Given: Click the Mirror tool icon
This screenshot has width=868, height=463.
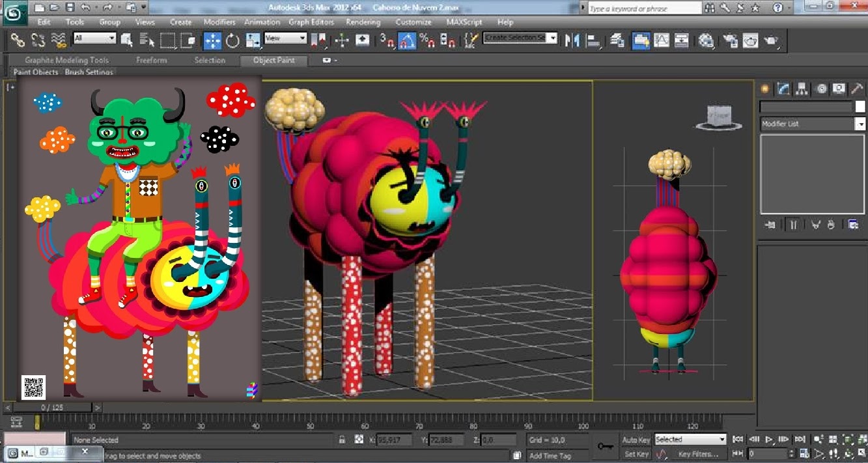Looking at the screenshot, I should [572, 40].
